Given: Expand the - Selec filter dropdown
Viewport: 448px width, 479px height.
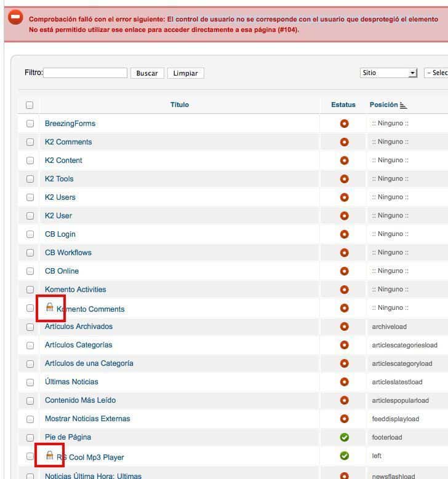Looking at the screenshot, I should click(436, 73).
